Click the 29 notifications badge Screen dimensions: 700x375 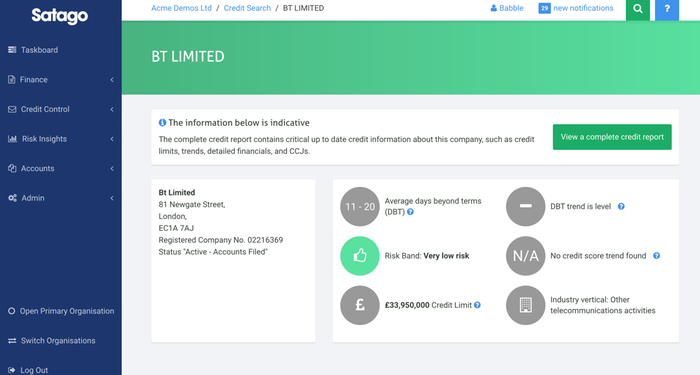tap(544, 8)
